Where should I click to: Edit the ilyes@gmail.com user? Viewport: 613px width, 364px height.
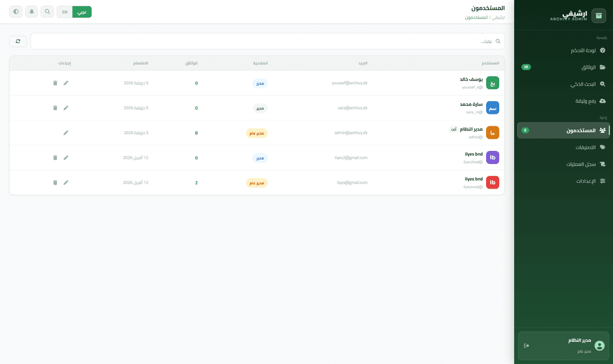[66, 183]
